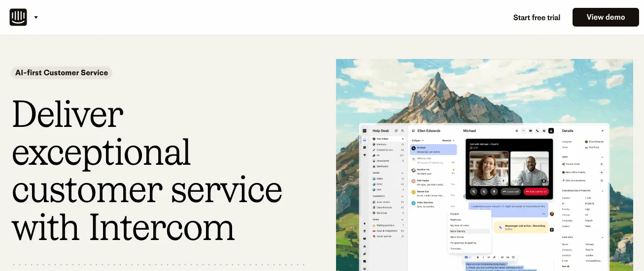Click See all under User Data

coord(566,266)
